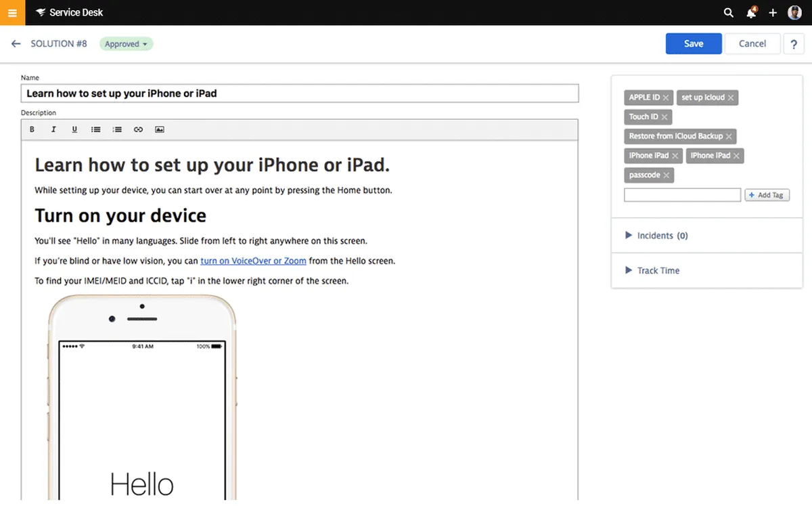Click the Add Tag button

(767, 195)
